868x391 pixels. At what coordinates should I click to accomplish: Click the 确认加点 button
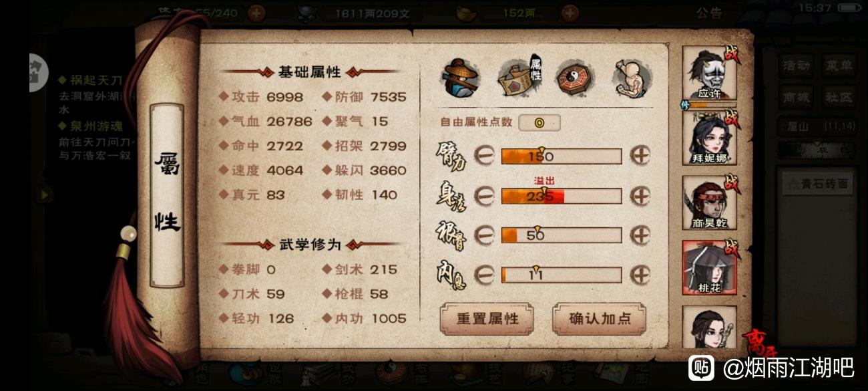click(x=600, y=319)
